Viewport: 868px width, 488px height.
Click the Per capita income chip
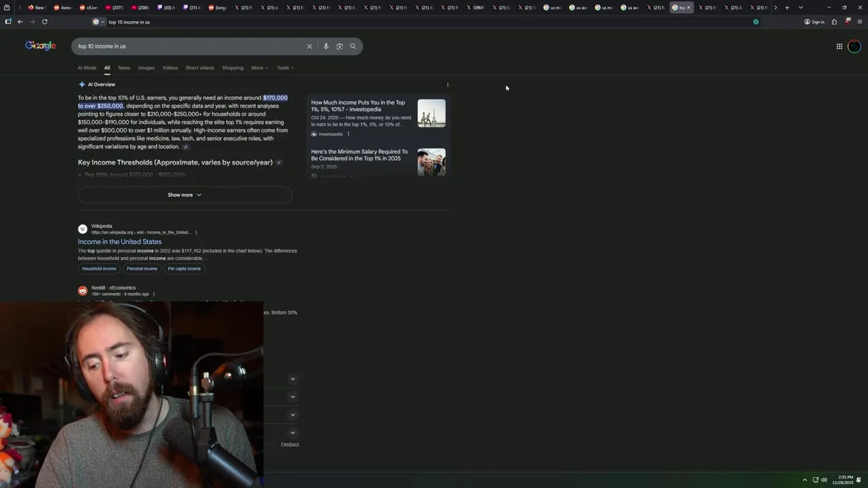pos(184,268)
